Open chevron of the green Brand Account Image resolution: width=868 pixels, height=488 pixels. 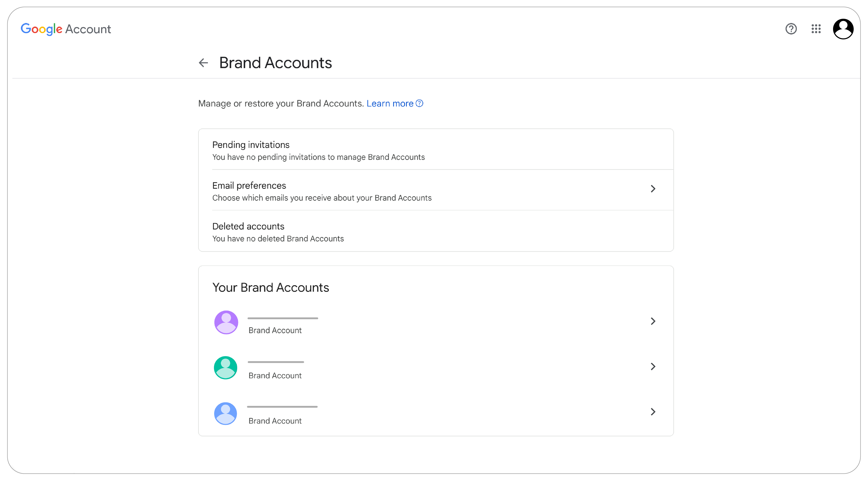point(653,366)
